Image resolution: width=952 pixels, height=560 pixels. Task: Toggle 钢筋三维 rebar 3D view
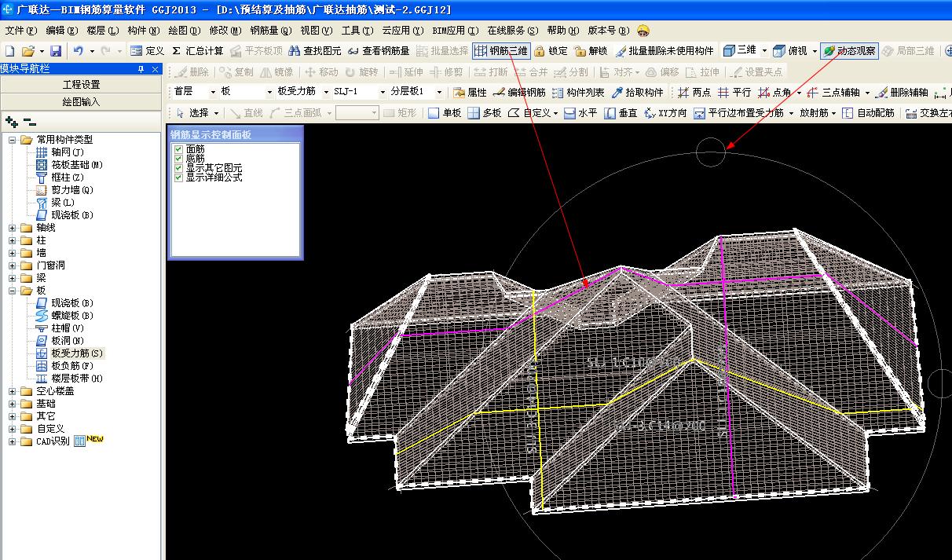coord(501,50)
